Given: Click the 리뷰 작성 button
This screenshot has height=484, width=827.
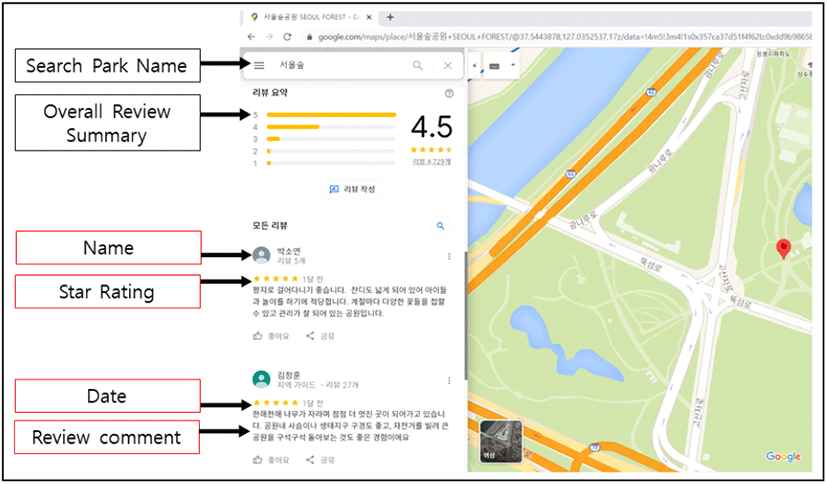Looking at the screenshot, I should tap(353, 189).
